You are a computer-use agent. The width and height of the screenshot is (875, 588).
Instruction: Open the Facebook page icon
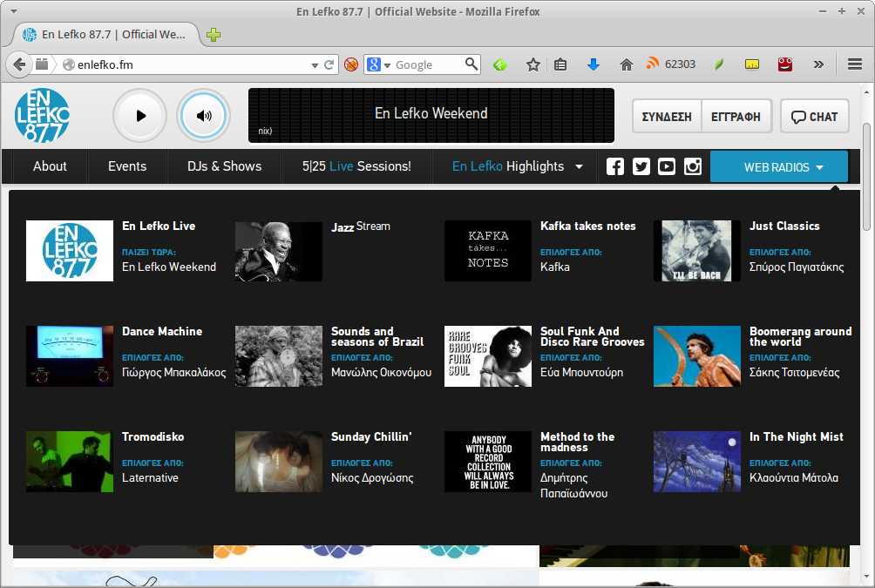point(615,166)
